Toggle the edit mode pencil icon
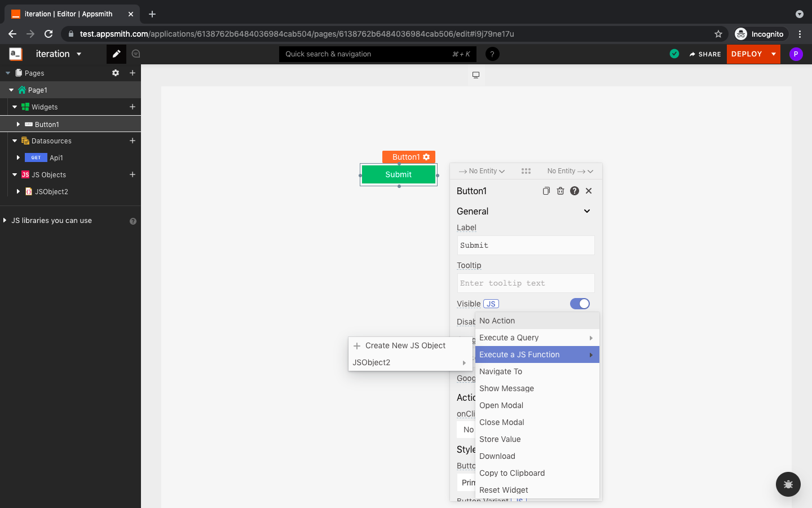Viewport: 812px width, 508px height. tap(116, 54)
